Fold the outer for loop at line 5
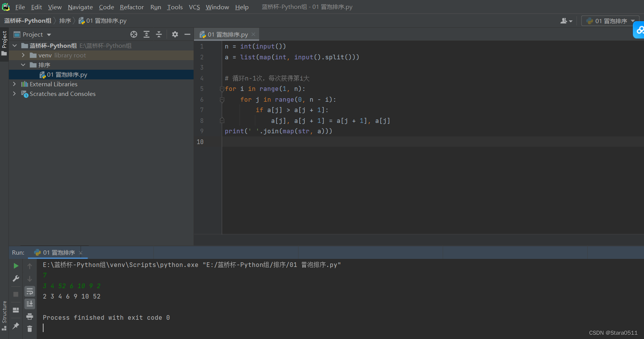This screenshot has height=339, width=644. 222,89
